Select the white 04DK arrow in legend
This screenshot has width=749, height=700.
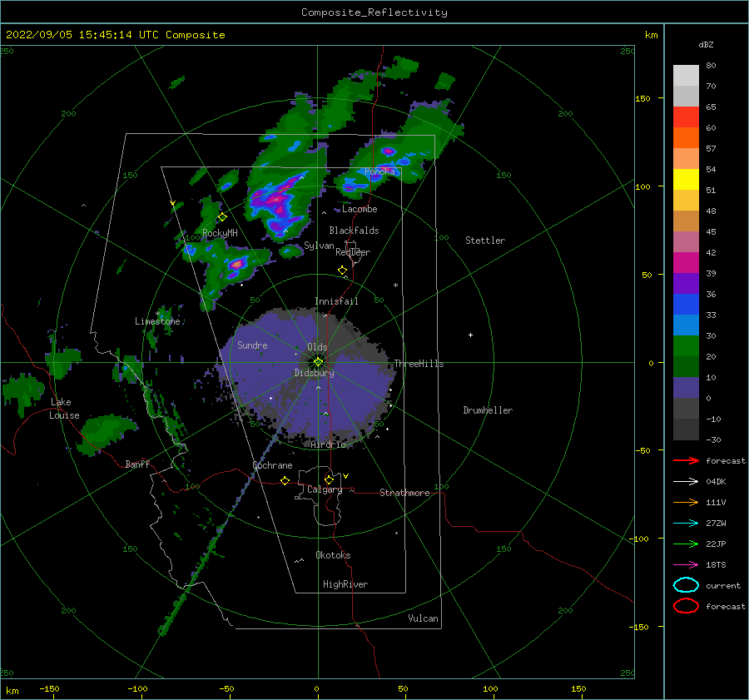point(686,481)
